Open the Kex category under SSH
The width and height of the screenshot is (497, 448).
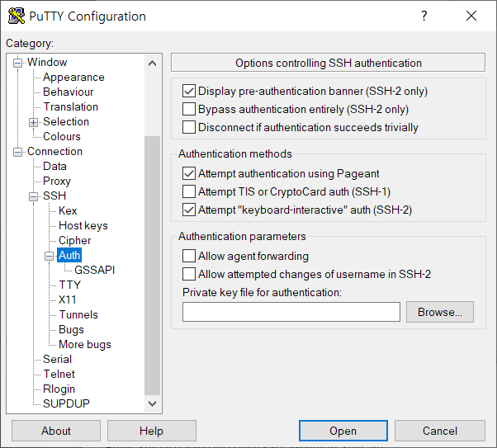(x=68, y=210)
